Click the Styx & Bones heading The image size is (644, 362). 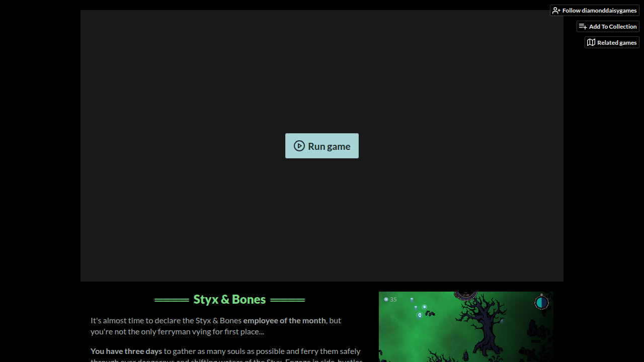coord(229,299)
